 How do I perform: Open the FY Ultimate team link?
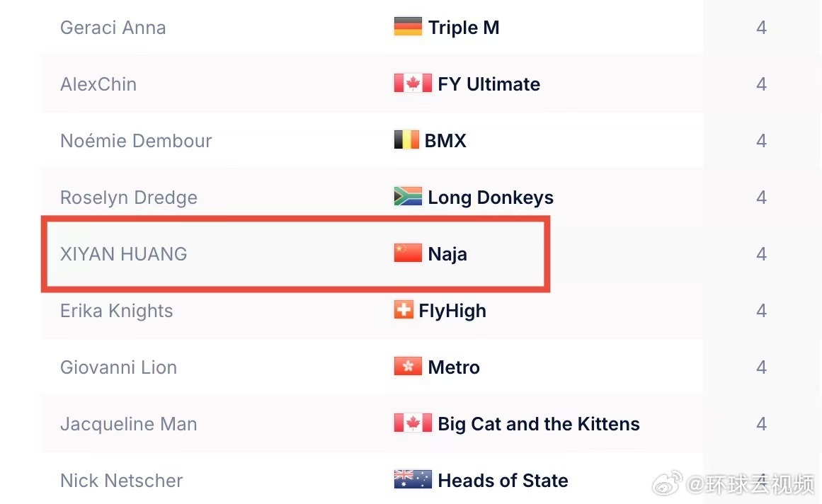tap(489, 84)
